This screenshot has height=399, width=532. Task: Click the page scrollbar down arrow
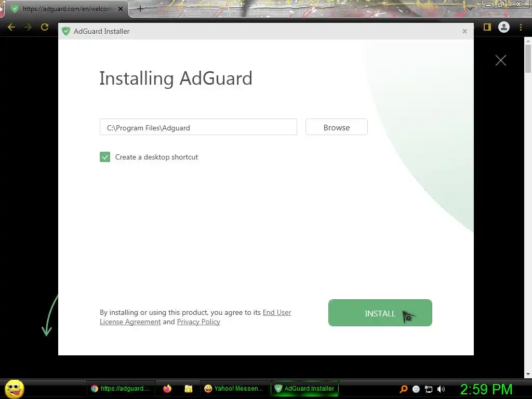(528, 374)
